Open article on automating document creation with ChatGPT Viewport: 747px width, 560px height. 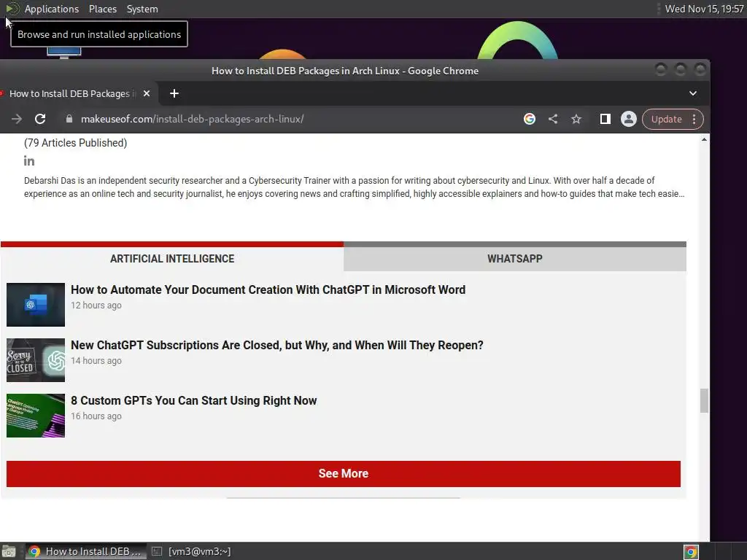268,289
